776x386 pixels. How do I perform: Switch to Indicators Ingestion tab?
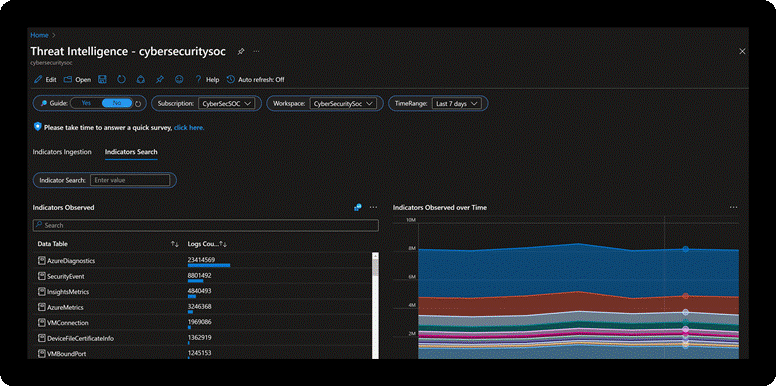[x=62, y=152]
